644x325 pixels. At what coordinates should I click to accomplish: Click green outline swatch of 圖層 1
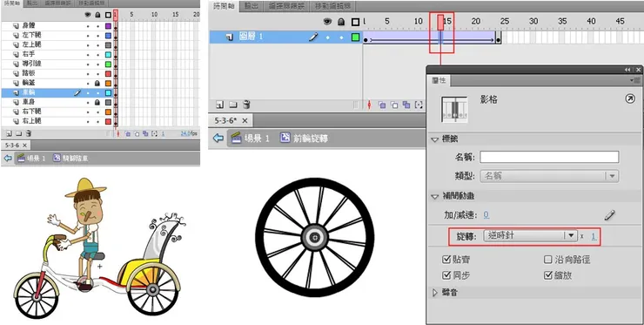pyautogui.click(x=355, y=37)
